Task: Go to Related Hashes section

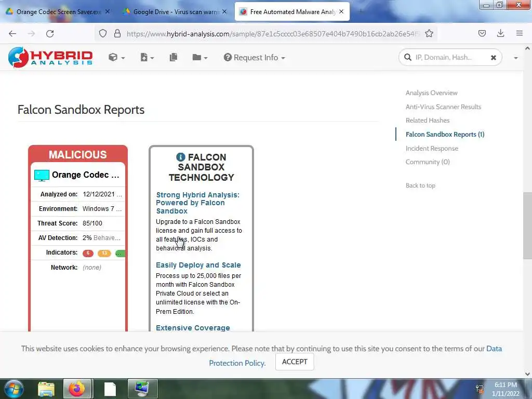Action: [x=427, y=120]
